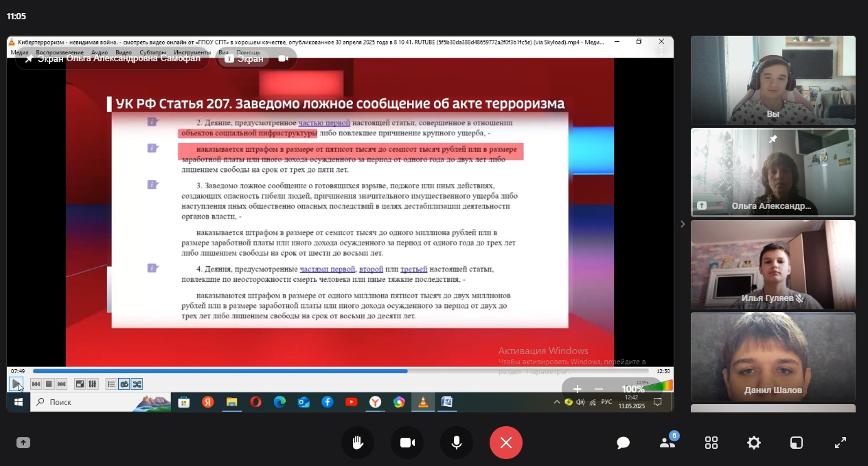Open Opera browser from the taskbar

[255, 402]
